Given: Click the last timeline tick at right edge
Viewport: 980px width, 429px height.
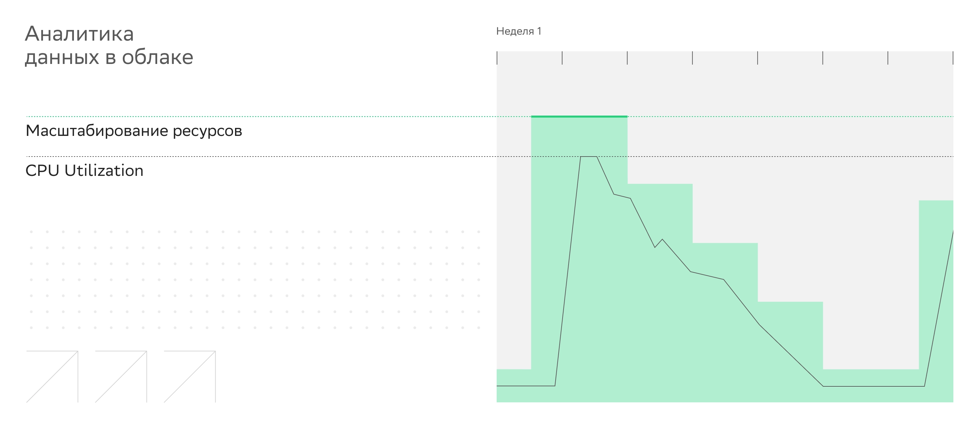Looking at the screenshot, I should click(953, 58).
